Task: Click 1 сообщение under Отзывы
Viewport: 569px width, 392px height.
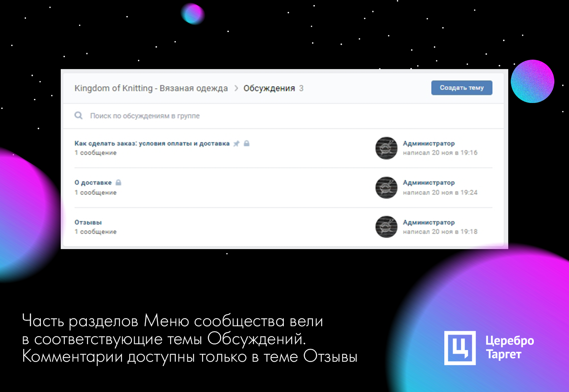Action: pyautogui.click(x=95, y=232)
